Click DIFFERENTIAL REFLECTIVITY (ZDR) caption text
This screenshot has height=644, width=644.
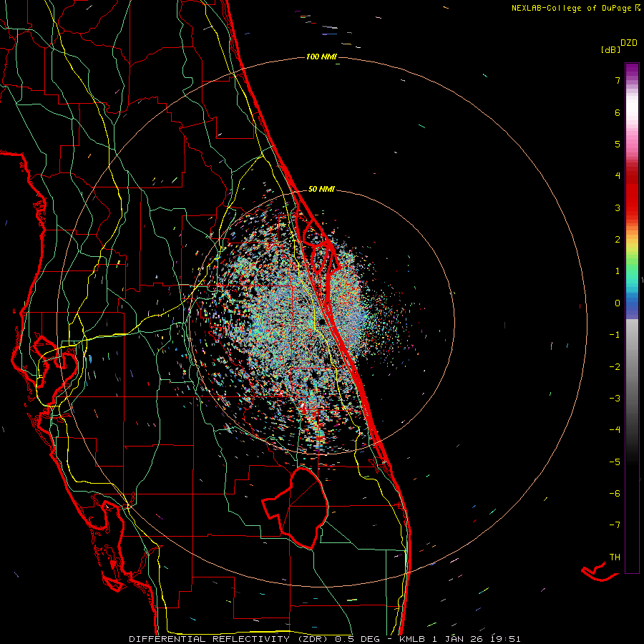pos(230,639)
